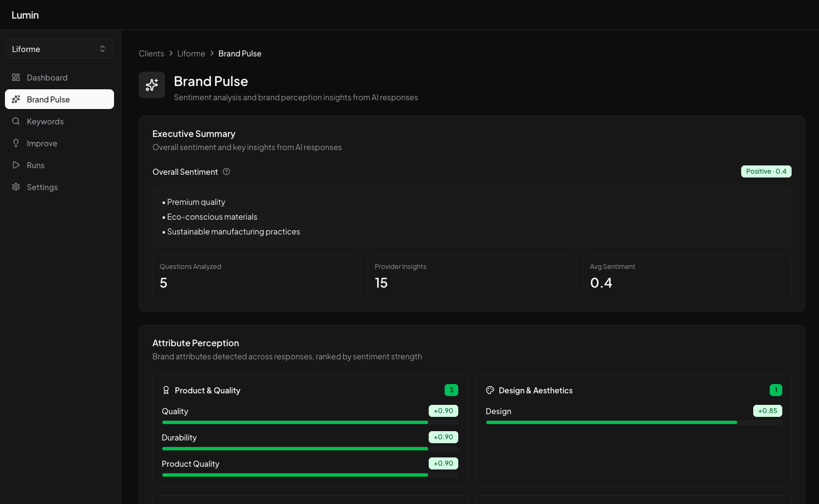Open Settings via the gear icon
The width and height of the screenshot is (819, 504).
point(16,187)
